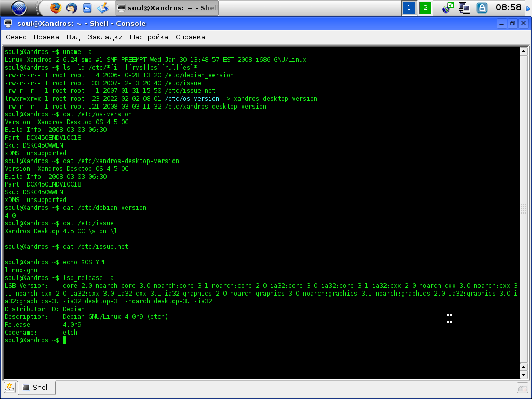Click the terminal scrollbar up arrow at top
The height and width of the screenshot is (399, 532).
click(x=523, y=51)
